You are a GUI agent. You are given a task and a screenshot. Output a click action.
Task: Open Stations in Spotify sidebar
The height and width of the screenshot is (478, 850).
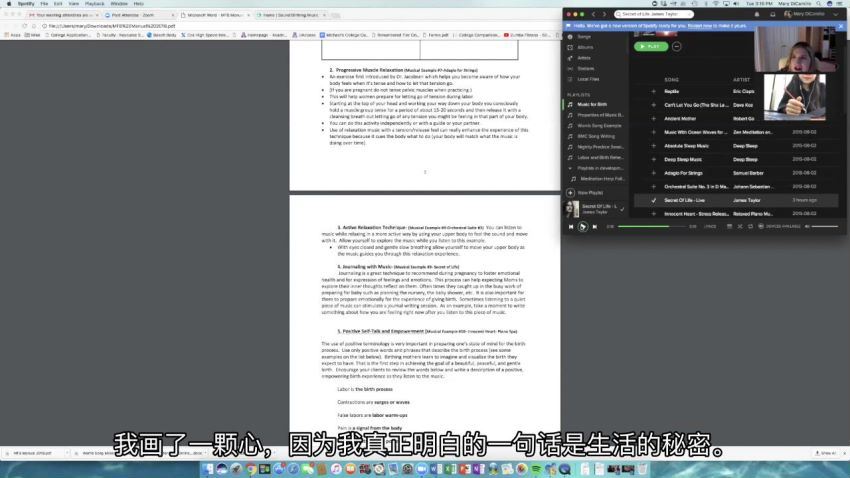pos(585,69)
